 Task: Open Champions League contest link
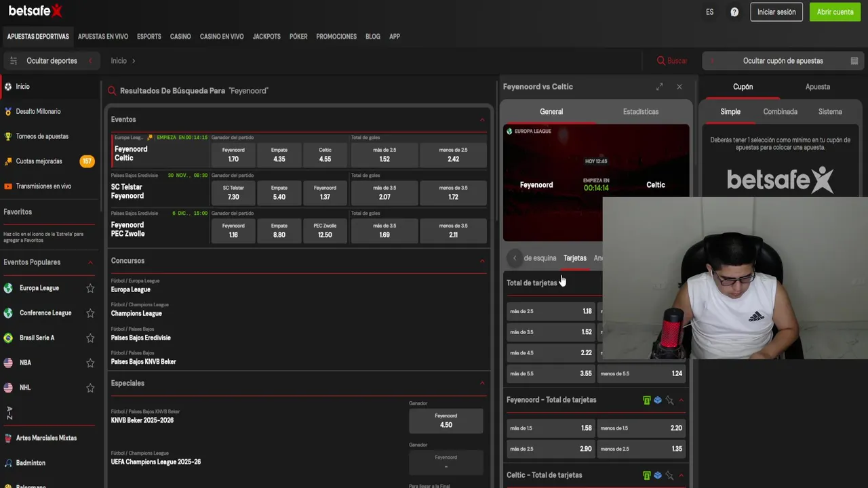pyautogui.click(x=136, y=314)
